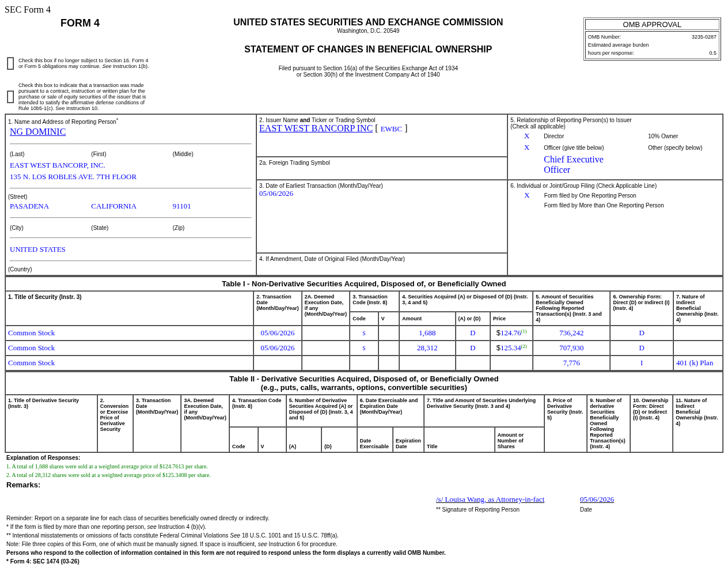Select the earliest transaction date 05/06/2026

pos(276,194)
